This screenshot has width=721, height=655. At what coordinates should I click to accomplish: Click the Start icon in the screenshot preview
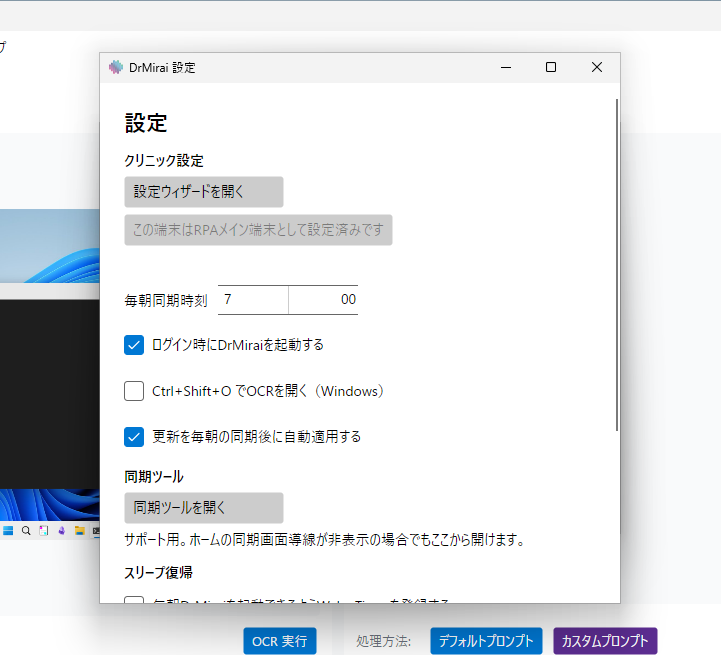(x=8, y=531)
